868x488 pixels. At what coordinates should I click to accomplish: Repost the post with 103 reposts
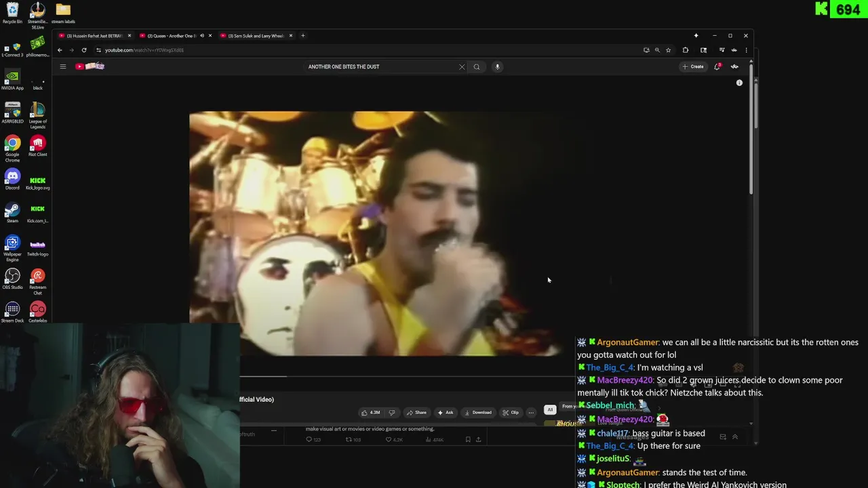(353, 439)
